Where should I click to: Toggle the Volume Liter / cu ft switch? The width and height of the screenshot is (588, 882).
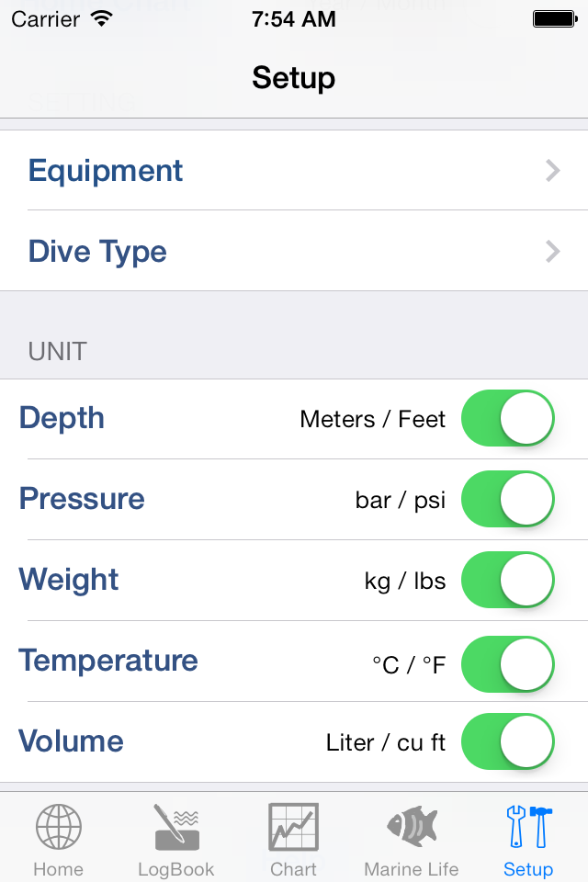pos(507,741)
